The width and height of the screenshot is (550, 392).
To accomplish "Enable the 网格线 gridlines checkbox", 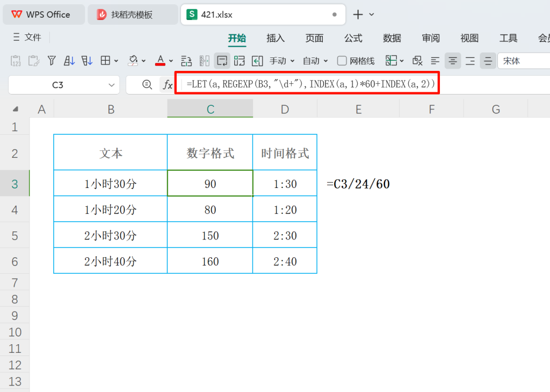I will click(x=342, y=61).
